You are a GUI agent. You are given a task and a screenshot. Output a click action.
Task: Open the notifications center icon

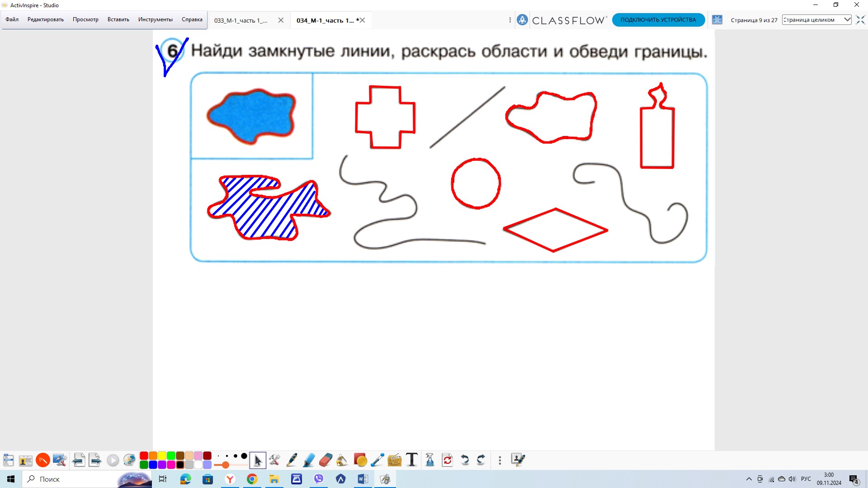coord(854,479)
